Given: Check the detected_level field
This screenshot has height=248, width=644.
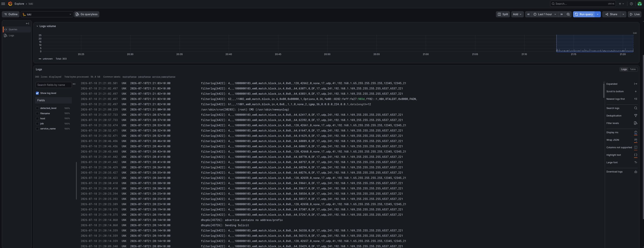Looking at the screenshot, I should (37, 108).
